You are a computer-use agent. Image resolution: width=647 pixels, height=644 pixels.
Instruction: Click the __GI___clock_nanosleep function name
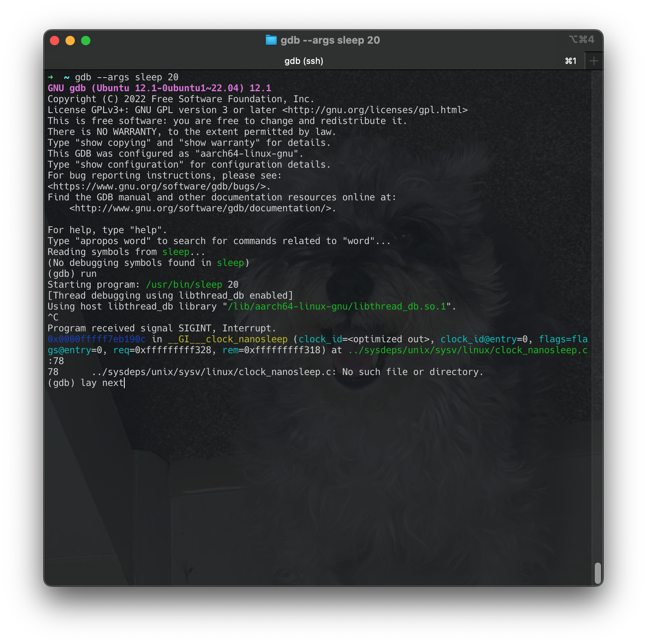point(227,339)
